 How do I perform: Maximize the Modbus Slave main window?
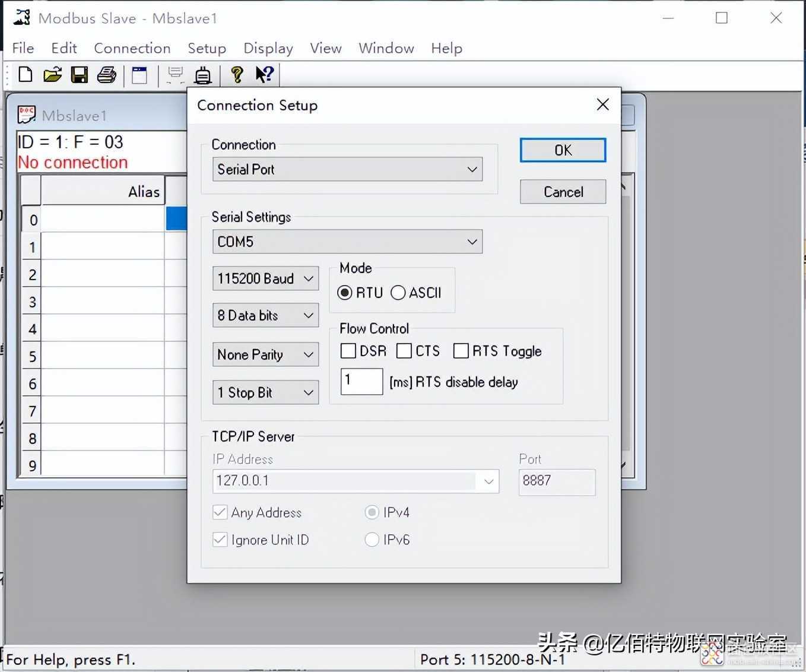point(722,18)
